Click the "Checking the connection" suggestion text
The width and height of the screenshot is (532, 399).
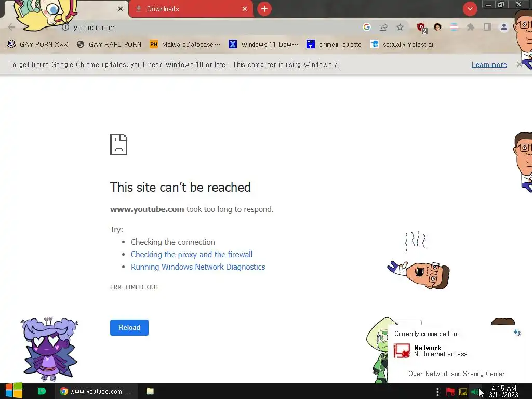(172, 242)
